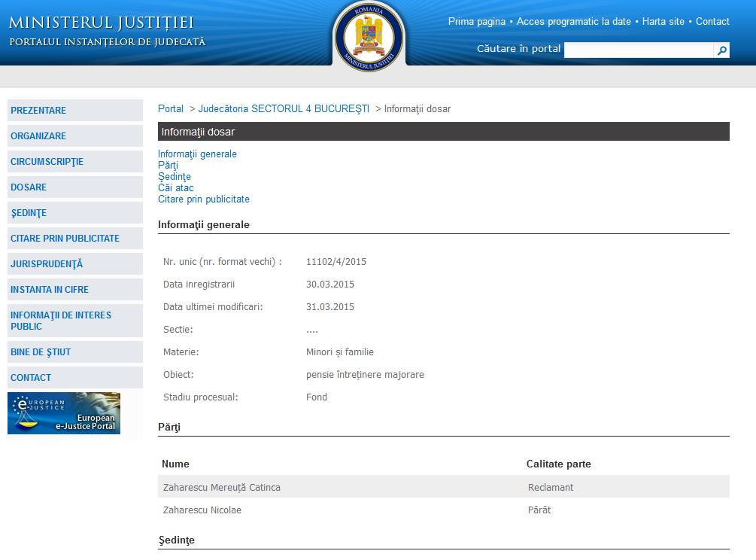Open CIRCUMSCRIPŢIE sidebar menu item

[47, 162]
